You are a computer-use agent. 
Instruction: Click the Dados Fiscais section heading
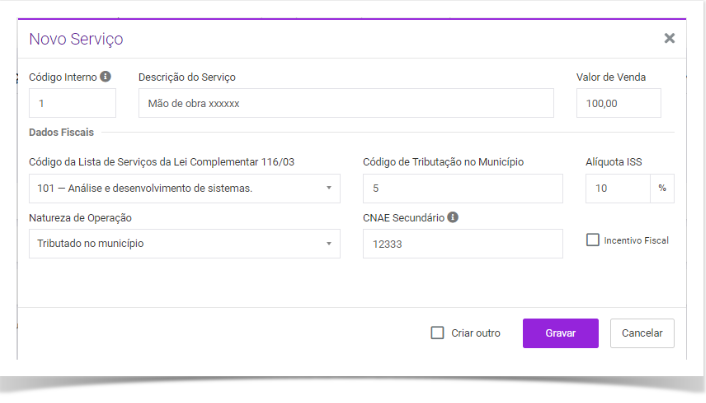pyautogui.click(x=62, y=131)
